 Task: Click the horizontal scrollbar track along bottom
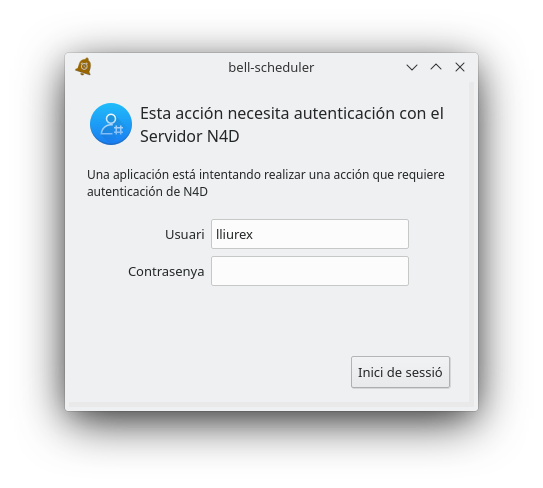(269, 405)
